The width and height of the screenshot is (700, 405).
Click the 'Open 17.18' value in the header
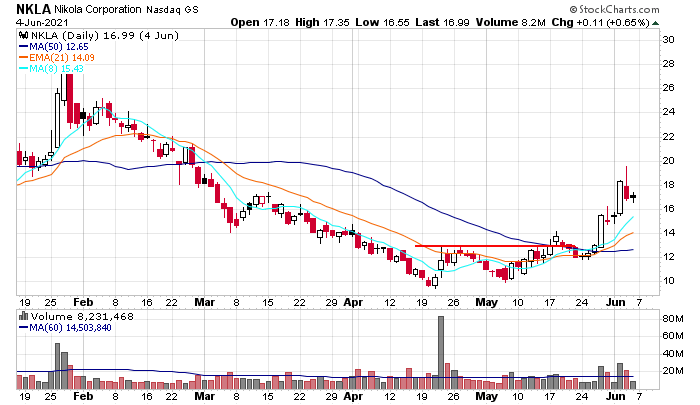pos(260,22)
